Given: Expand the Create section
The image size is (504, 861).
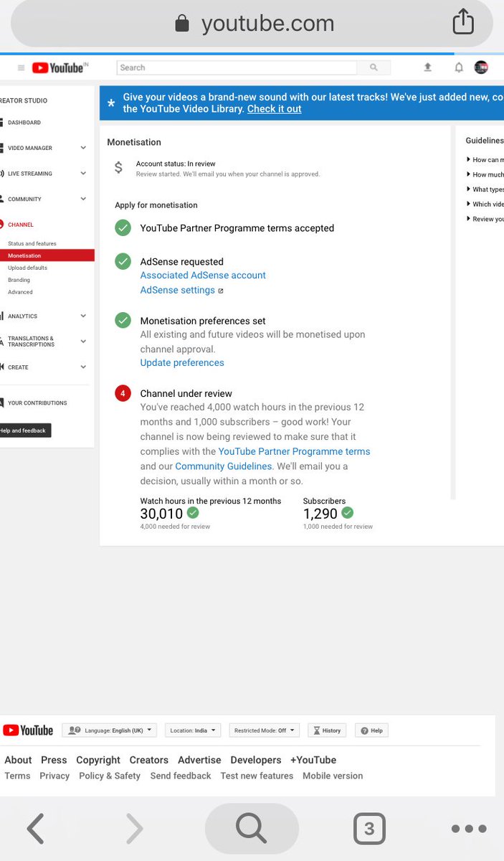Looking at the screenshot, I should [x=83, y=367].
